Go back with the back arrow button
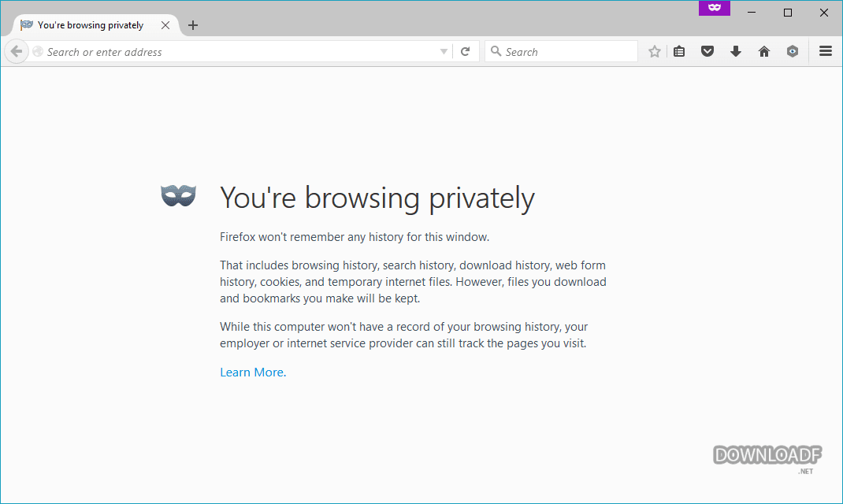The width and height of the screenshot is (843, 504). (x=16, y=52)
